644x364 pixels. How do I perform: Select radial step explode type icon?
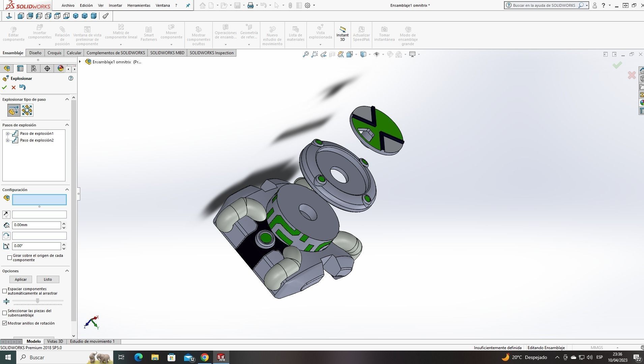point(27,110)
